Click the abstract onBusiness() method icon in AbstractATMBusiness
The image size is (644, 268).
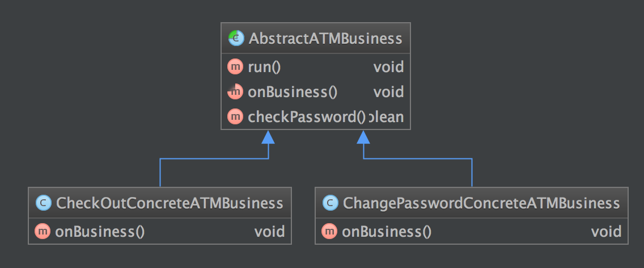coord(235,92)
